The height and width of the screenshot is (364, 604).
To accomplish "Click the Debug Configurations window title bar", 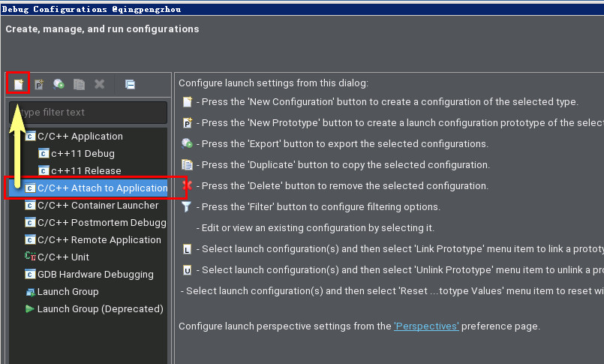I will click(x=300, y=9).
